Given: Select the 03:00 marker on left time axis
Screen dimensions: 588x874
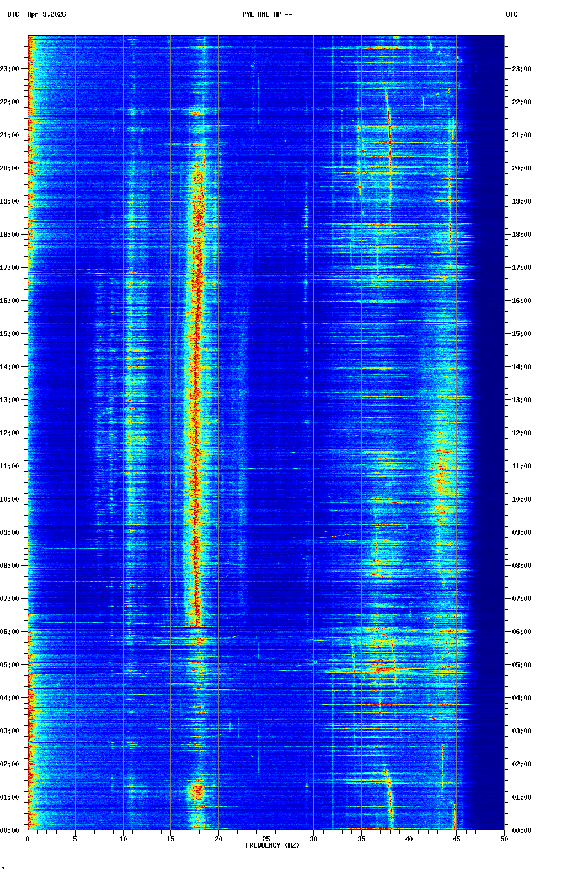Looking at the screenshot, I should point(9,731).
